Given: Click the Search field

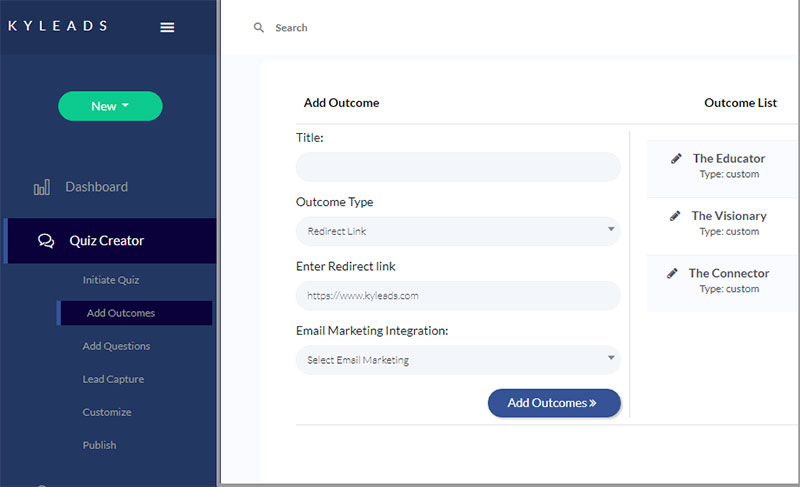Looking at the screenshot, I should coord(291,28).
